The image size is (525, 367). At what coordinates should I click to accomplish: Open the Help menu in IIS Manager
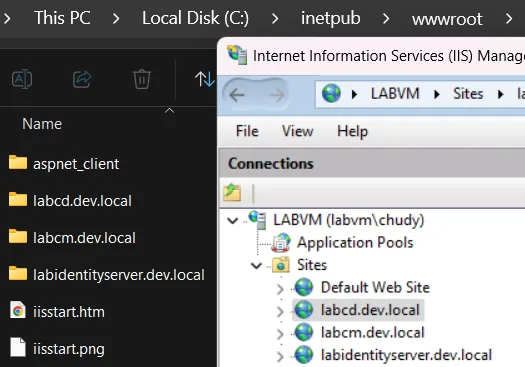pyautogui.click(x=353, y=131)
